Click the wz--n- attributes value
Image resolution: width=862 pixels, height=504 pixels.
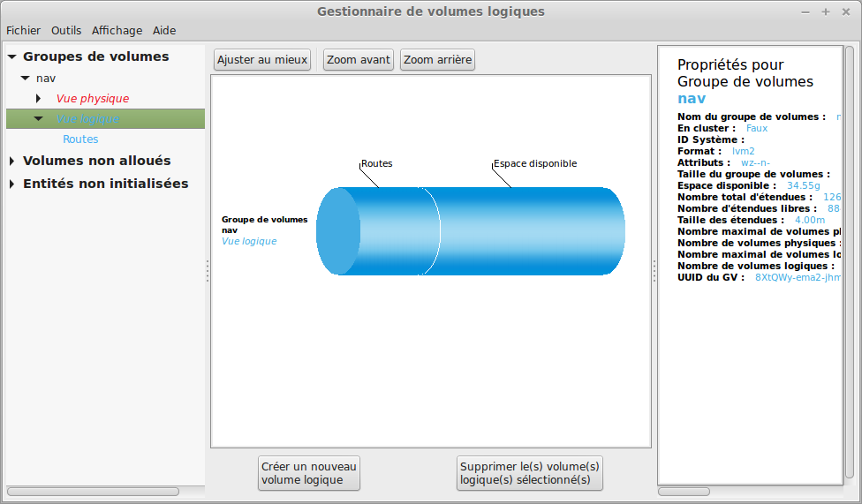pyautogui.click(x=755, y=162)
